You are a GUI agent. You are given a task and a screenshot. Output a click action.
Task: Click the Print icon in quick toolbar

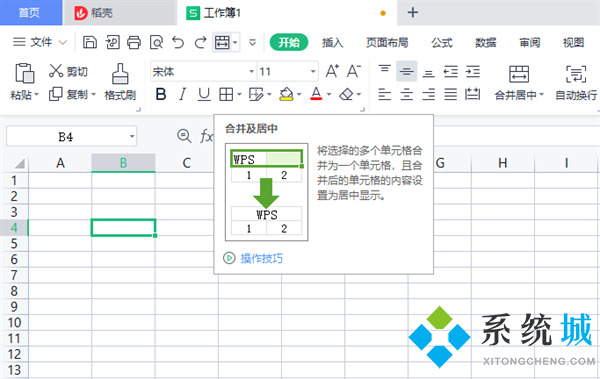pyautogui.click(x=134, y=42)
